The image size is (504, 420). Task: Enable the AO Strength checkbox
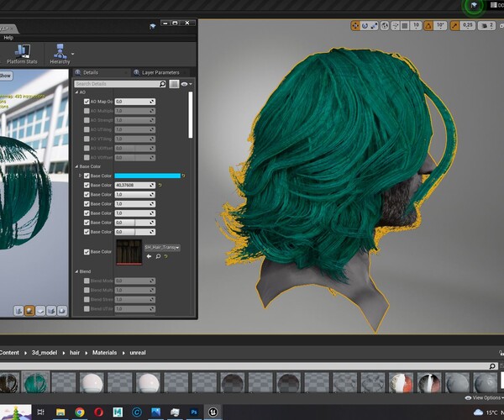[x=87, y=120]
